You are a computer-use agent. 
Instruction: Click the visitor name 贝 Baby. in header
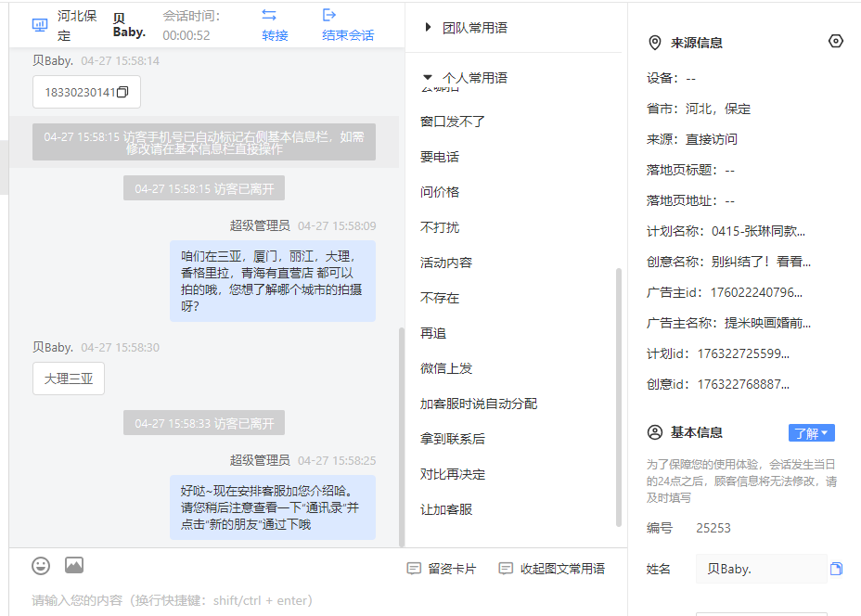coord(129,25)
